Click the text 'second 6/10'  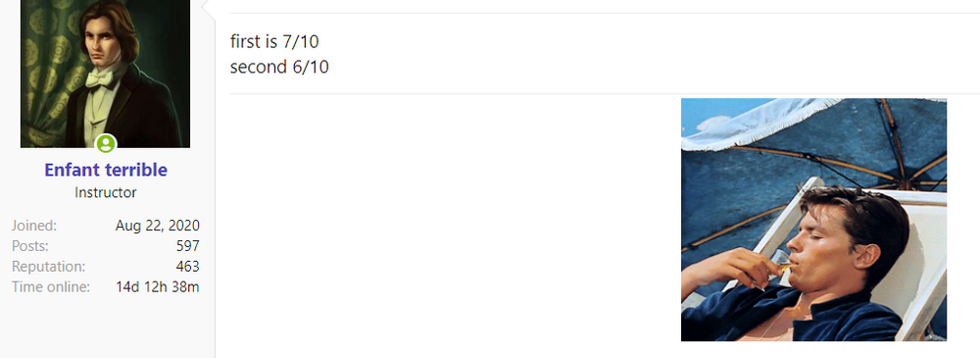279,67
